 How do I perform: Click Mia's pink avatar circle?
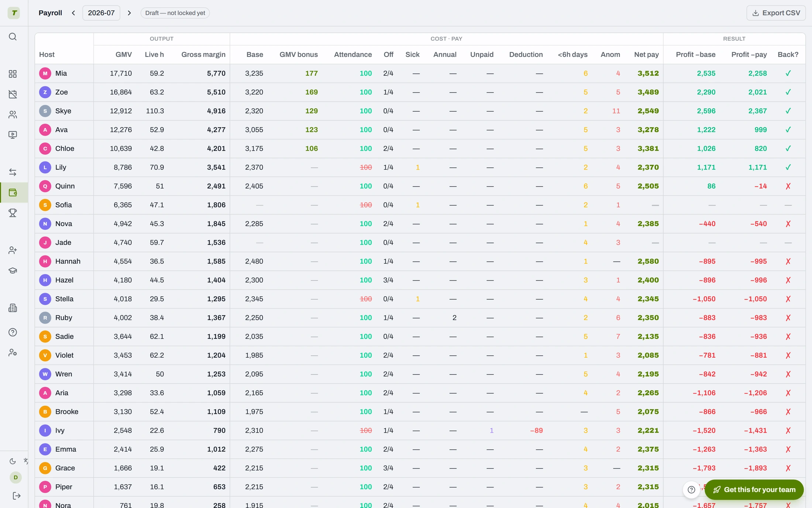[x=45, y=73]
